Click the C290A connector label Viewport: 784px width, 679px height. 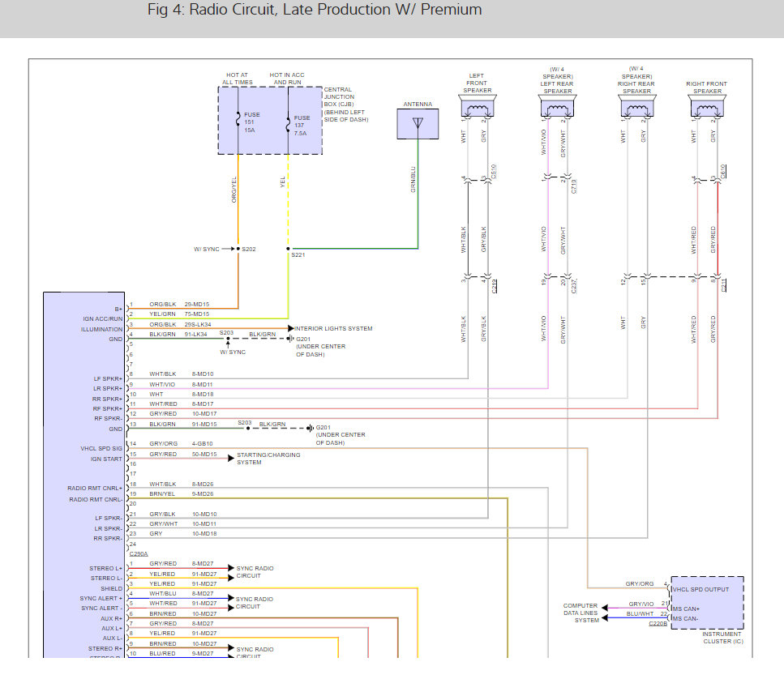[139, 553]
